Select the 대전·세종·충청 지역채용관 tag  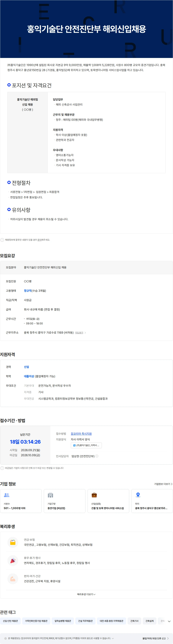[112, 621]
